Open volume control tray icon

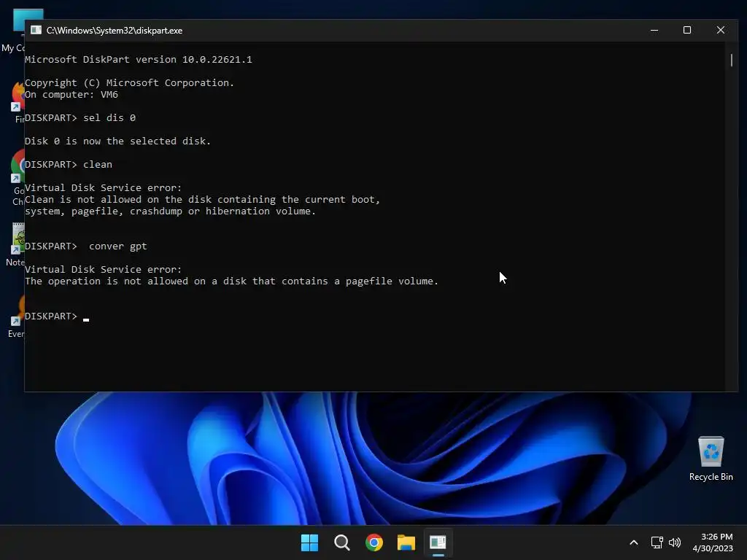point(675,542)
